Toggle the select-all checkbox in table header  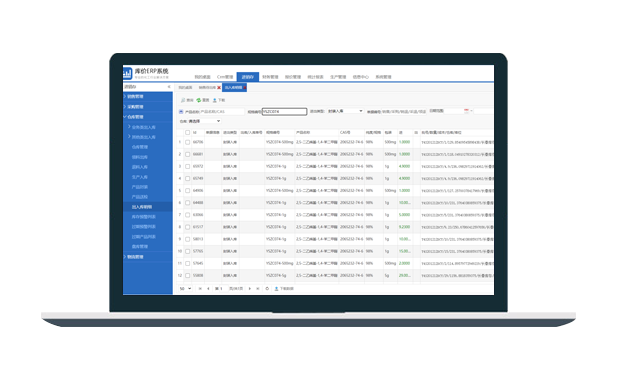pos(187,133)
